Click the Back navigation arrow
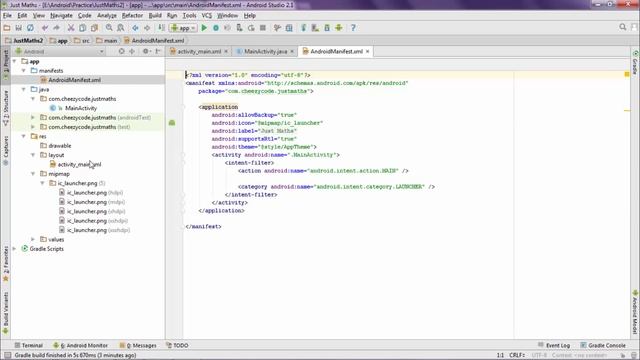The width and height of the screenshot is (640, 360). [x=135, y=28]
